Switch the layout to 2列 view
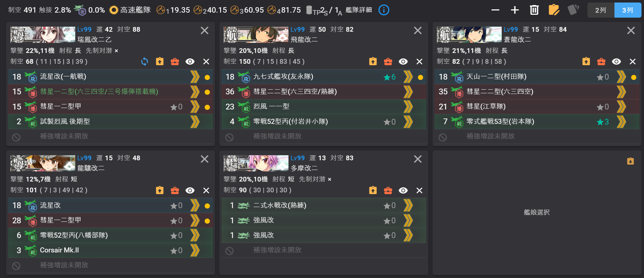The width and height of the screenshot is (644, 278). 601,10
